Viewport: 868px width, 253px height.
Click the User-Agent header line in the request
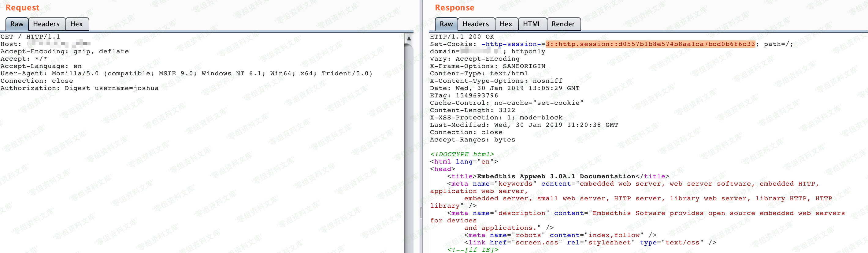coord(186,74)
